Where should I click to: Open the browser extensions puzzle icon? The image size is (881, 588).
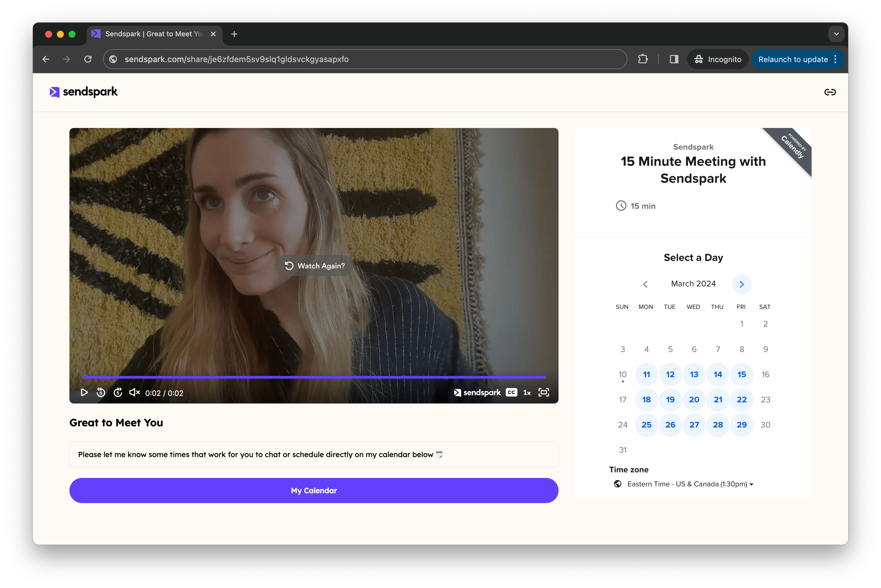pos(643,59)
